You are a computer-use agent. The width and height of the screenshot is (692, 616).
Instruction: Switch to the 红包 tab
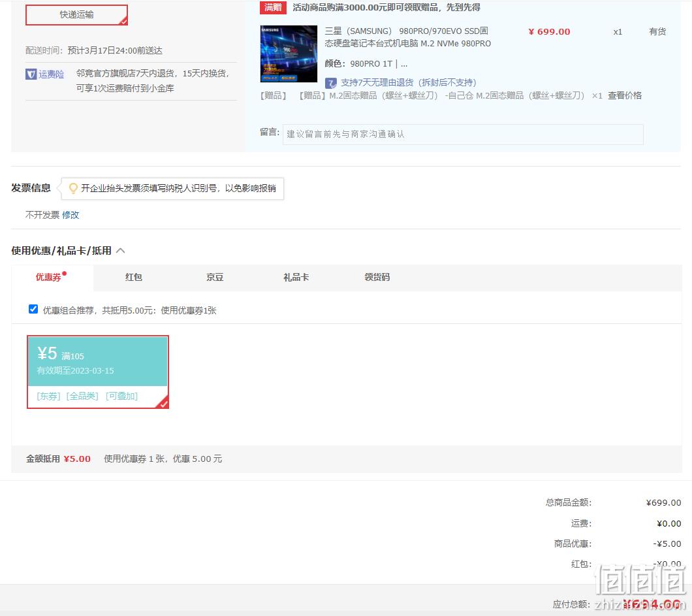pyautogui.click(x=133, y=278)
